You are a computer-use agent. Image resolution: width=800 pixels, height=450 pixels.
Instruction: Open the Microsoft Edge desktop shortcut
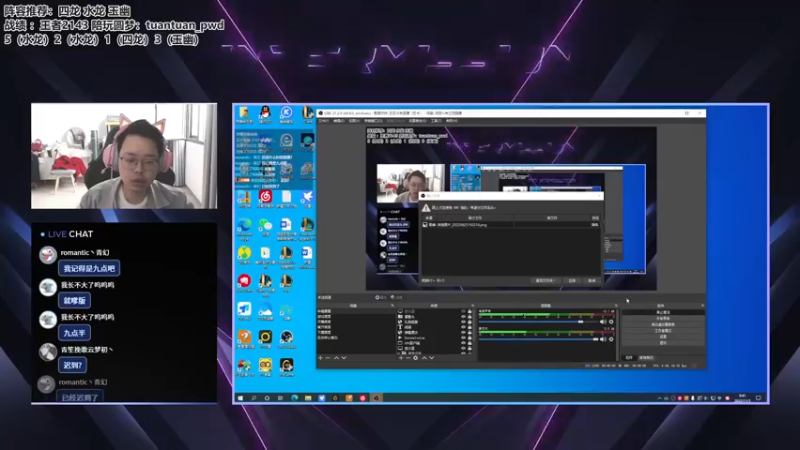(244, 227)
